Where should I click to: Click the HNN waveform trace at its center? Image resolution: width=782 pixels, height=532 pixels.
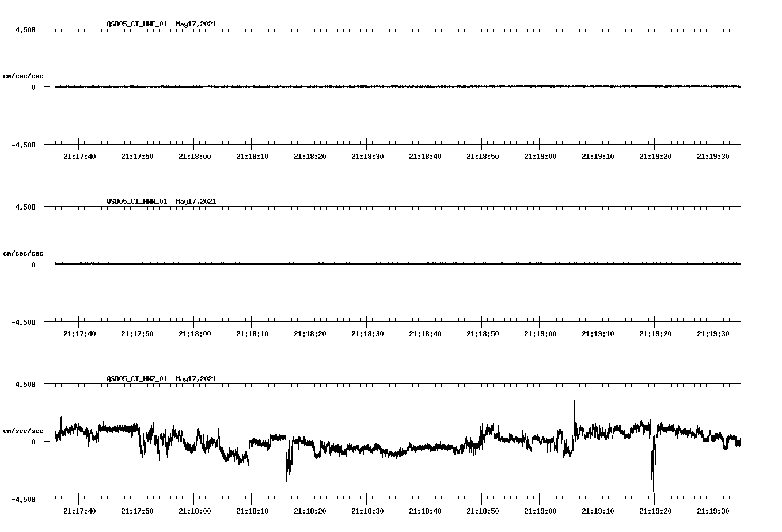[x=397, y=264]
